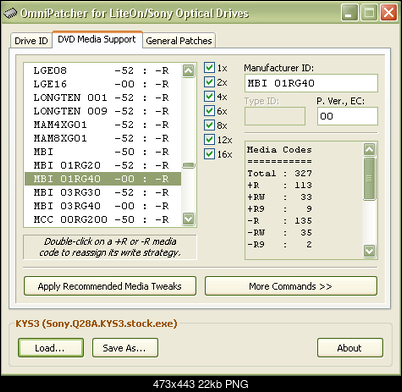Select the MBI 01RG20 row
Viewport: 402px width, 392px height.
103,165
